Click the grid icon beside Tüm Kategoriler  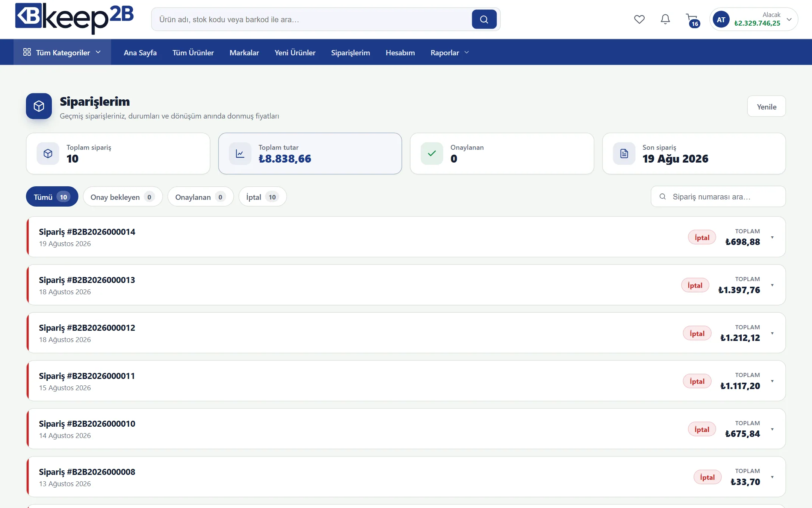point(27,52)
